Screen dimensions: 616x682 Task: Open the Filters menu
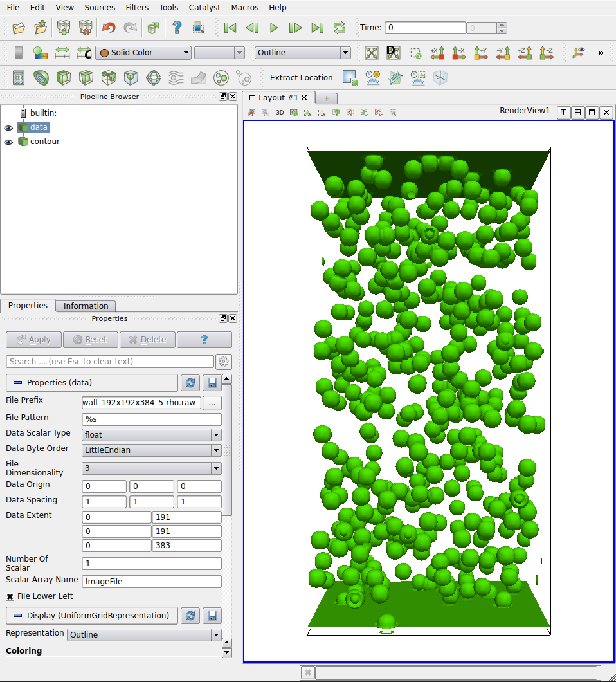(x=137, y=8)
